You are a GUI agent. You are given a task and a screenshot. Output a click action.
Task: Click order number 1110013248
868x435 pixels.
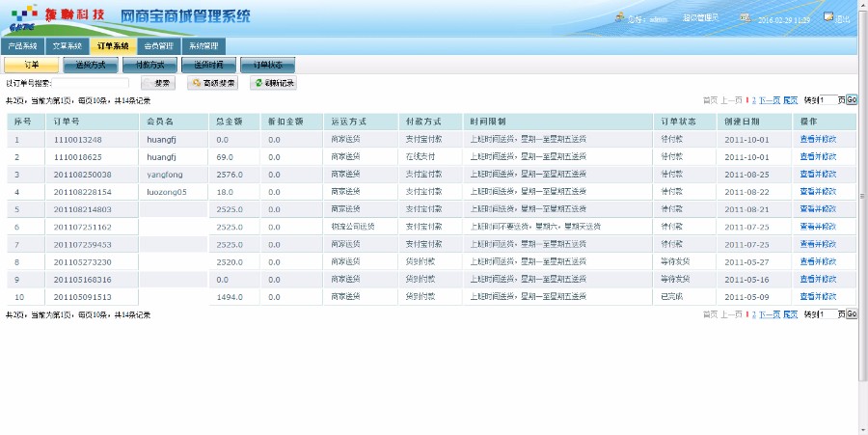click(77, 140)
